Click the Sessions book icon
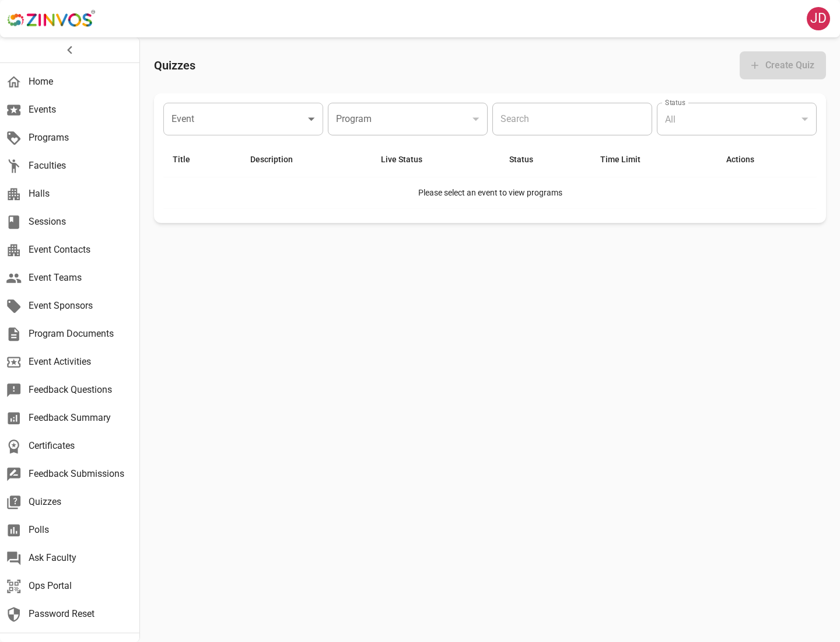 [x=14, y=222]
